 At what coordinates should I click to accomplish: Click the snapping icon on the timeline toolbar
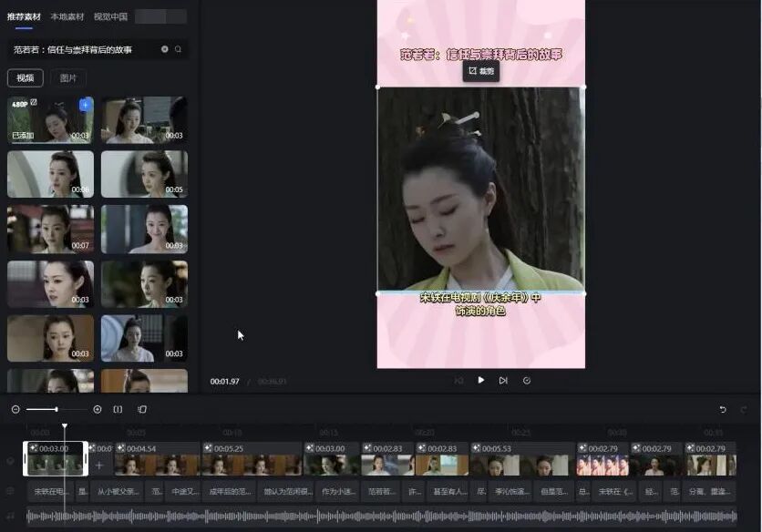coord(142,409)
